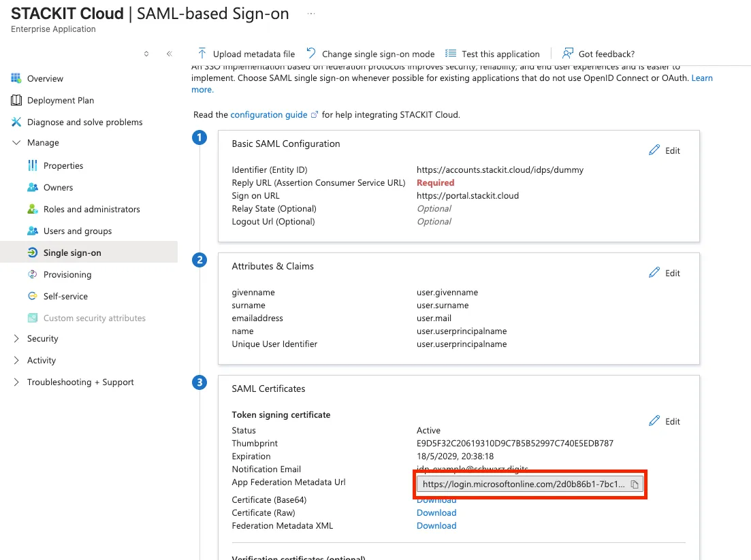This screenshot has width=751, height=560.
Task: Click the sidebar up-down sort arrows
Action: (146, 54)
